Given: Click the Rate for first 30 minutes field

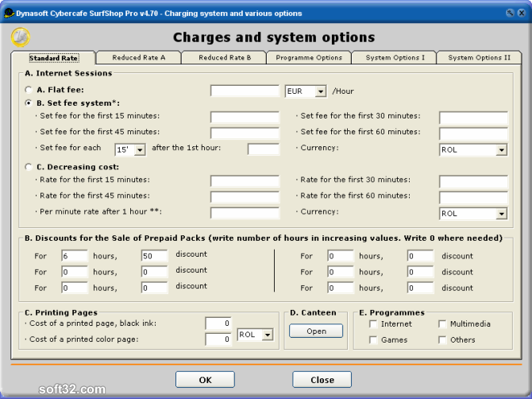Looking at the screenshot, I should tap(473, 181).
